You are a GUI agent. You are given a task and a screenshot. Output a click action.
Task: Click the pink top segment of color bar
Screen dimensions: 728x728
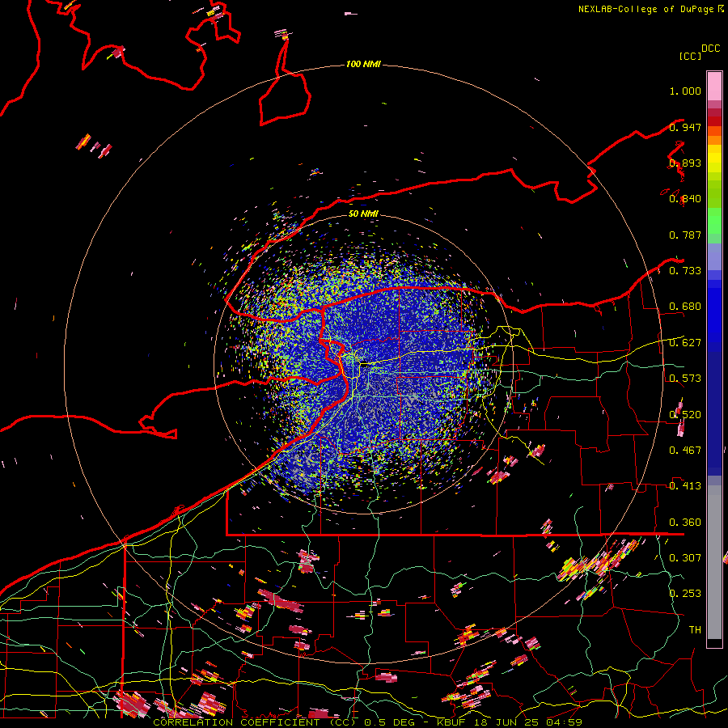click(x=714, y=86)
